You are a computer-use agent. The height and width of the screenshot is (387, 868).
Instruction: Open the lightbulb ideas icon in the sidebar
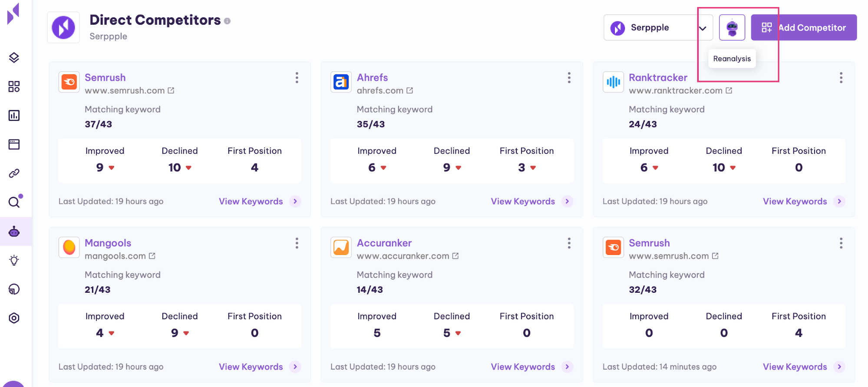click(14, 260)
